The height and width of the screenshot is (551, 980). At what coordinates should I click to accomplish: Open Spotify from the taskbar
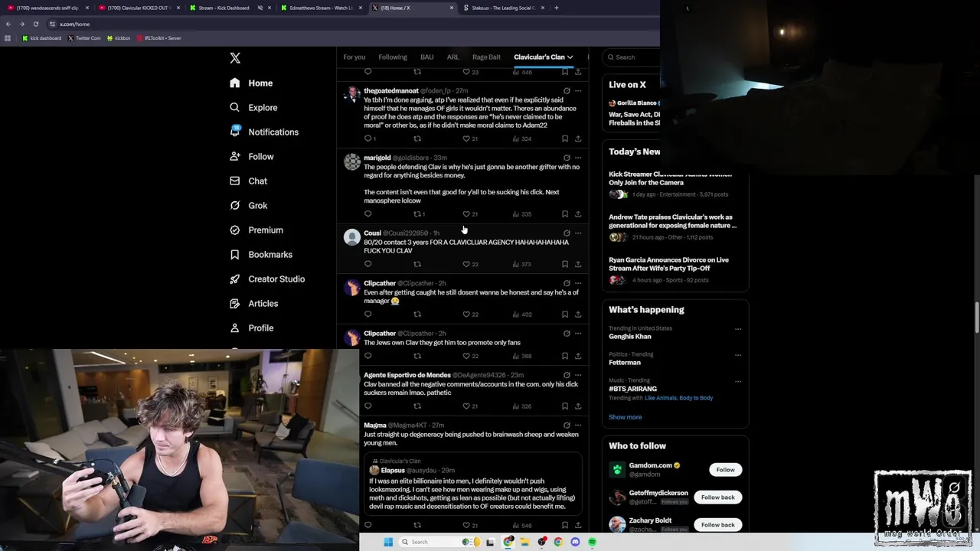click(592, 542)
